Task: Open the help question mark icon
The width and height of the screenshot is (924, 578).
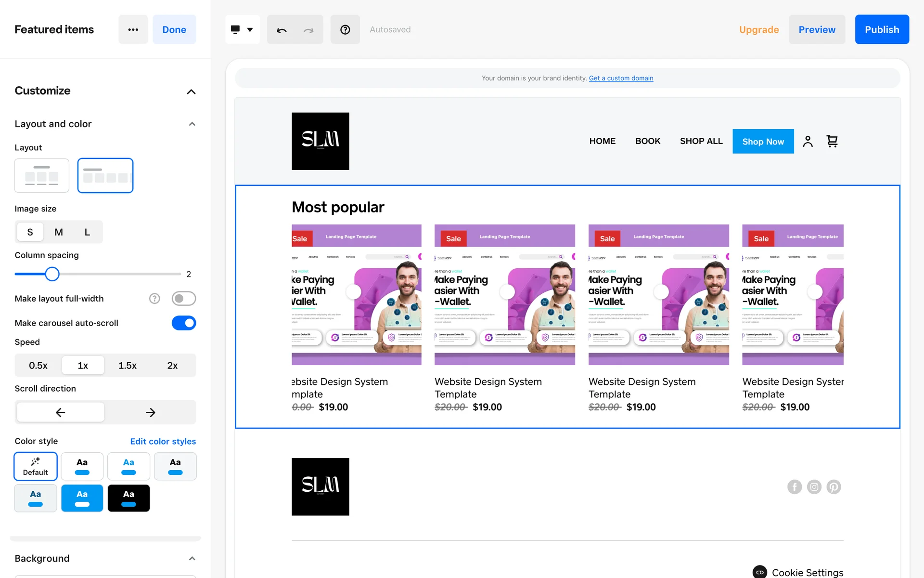Action: 345,30
